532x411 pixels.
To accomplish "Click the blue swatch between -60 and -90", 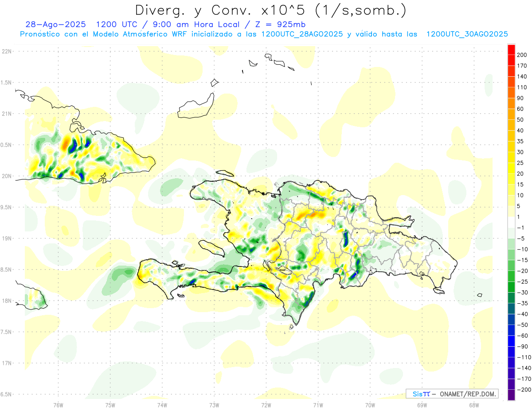I will (x=512, y=341).
